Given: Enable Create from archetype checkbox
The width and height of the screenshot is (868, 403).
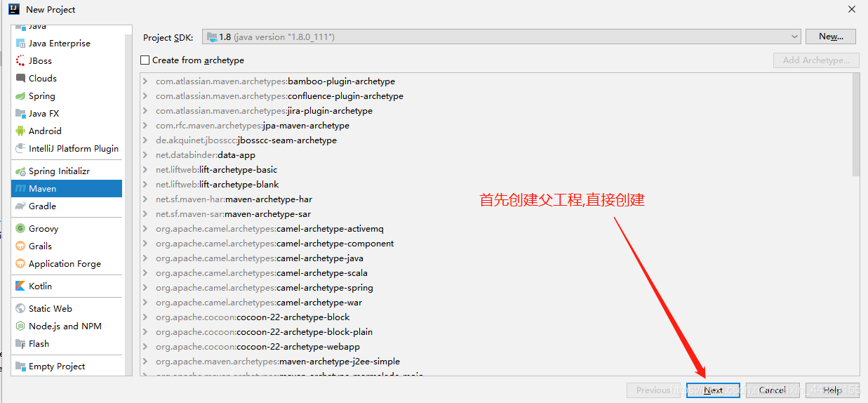Looking at the screenshot, I should [x=145, y=60].
